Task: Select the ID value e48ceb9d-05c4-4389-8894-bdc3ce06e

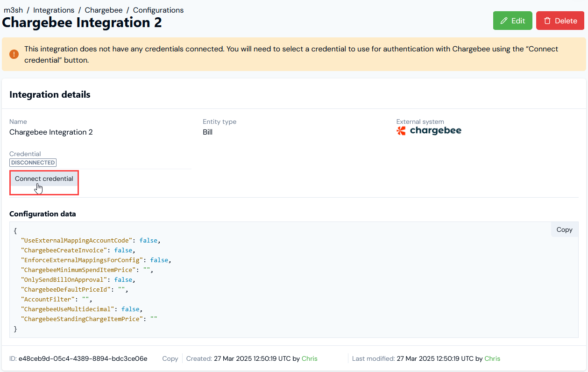Action: [83, 358]
